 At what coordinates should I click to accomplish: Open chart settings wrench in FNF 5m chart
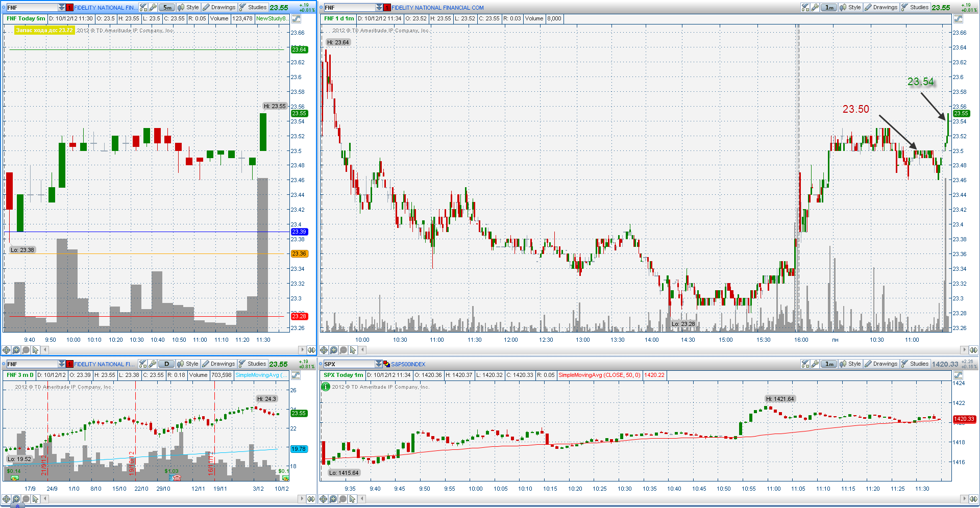tap(153, 7)
